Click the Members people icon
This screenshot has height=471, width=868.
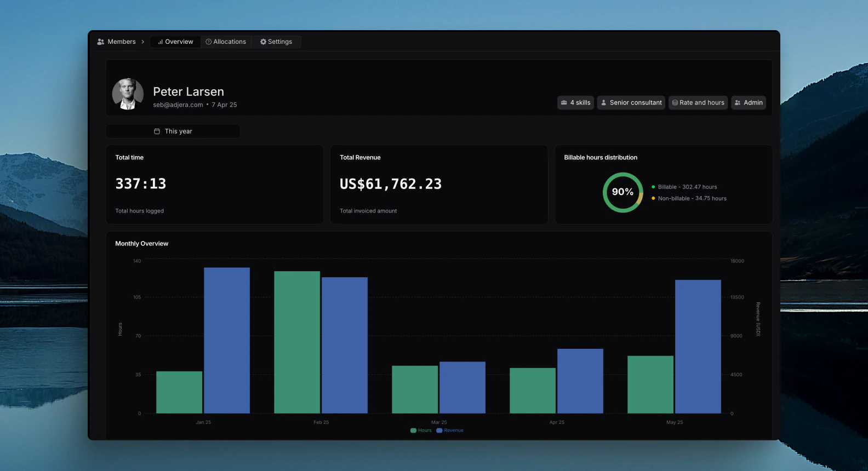pos(101,42)
